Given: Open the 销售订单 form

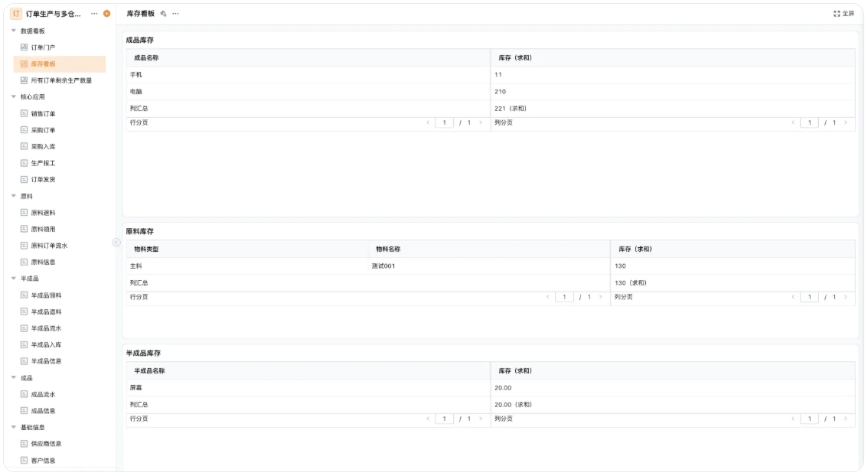Looking at the screenshot, I should click(43, 114).
